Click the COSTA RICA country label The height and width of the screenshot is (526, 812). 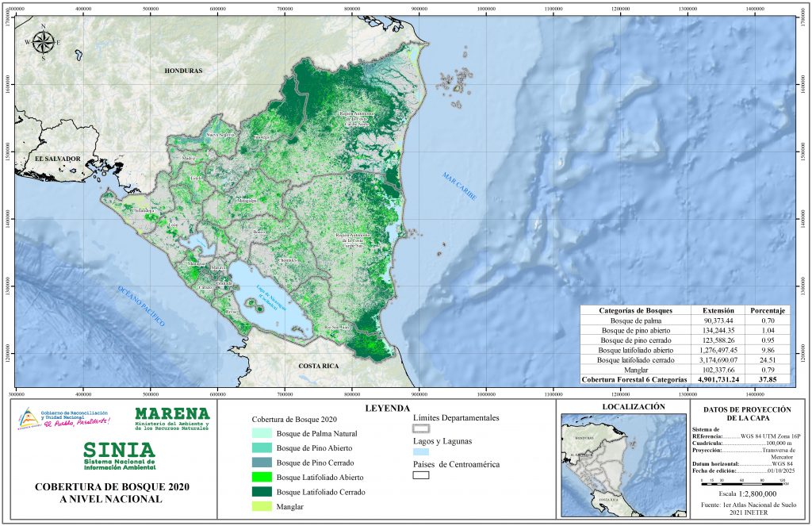pyautogui.click(x=319, y=366)
